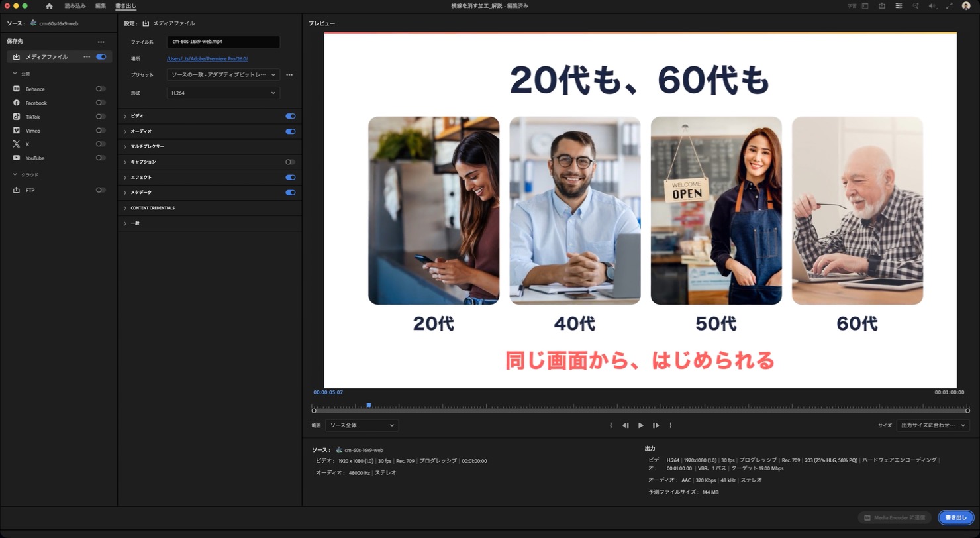Step back one frame

tap(625, 425)
